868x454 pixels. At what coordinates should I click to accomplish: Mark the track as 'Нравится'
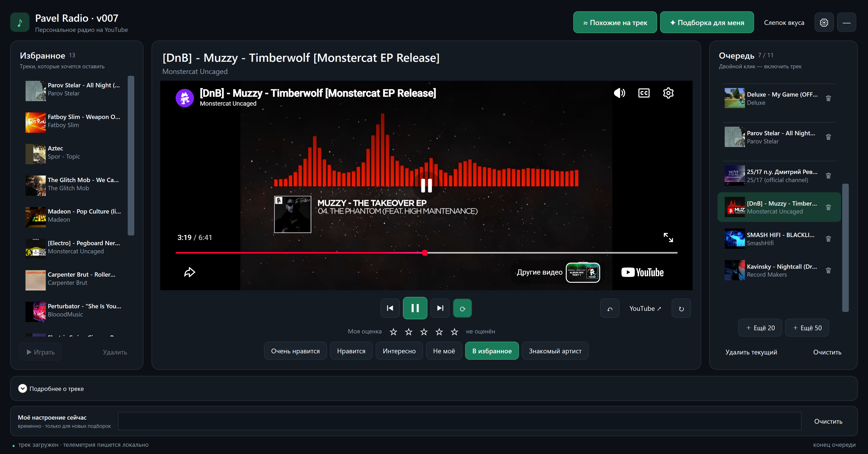351,351
